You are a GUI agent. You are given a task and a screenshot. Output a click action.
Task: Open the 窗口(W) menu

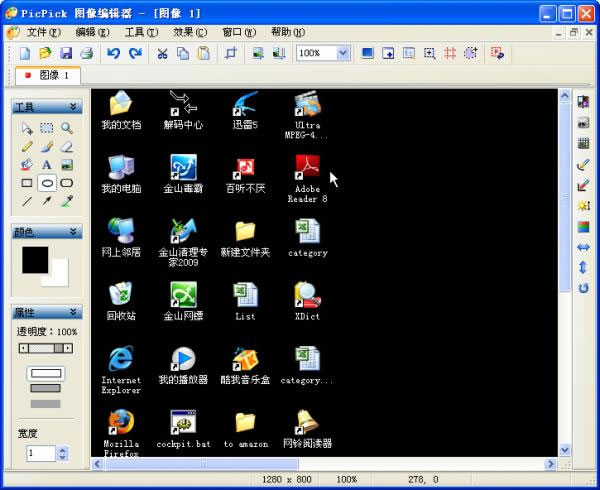[x=239, y=33]
